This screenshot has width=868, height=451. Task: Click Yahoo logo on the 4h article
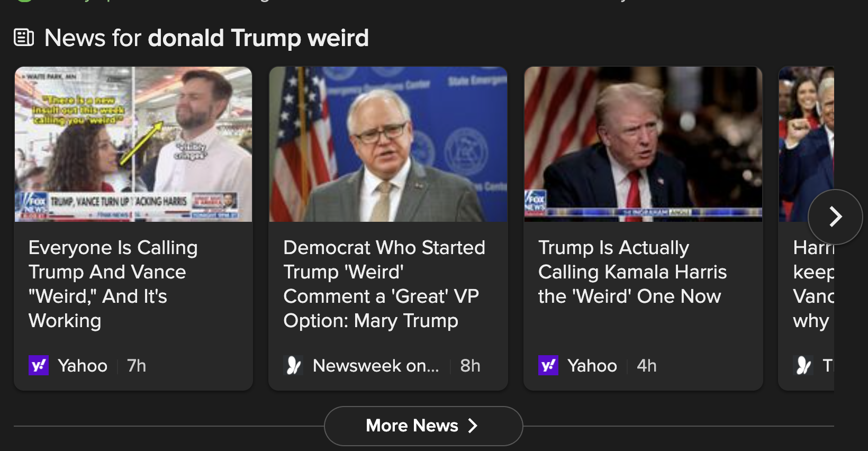pos(548,365)
